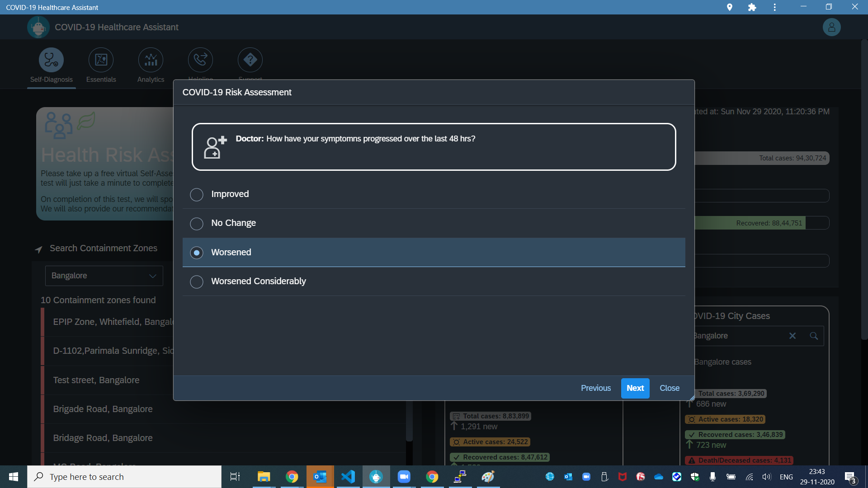Open the Analytics chart icon
Screen dimensions: 868x488
(151, 60)
